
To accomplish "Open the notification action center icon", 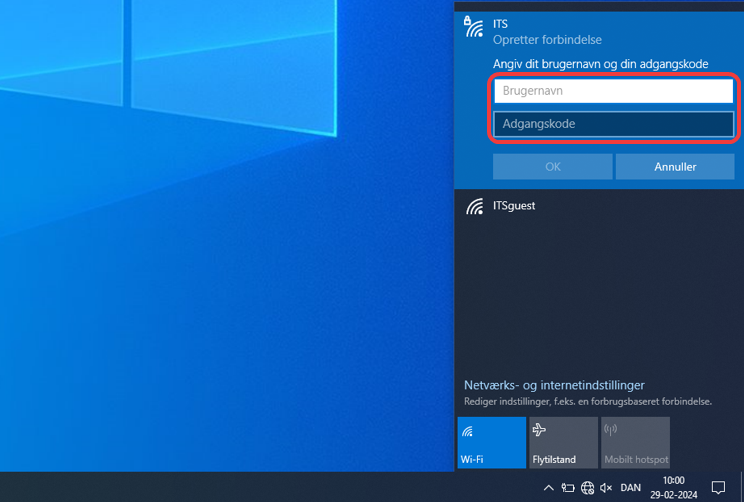I will [717, 488].
